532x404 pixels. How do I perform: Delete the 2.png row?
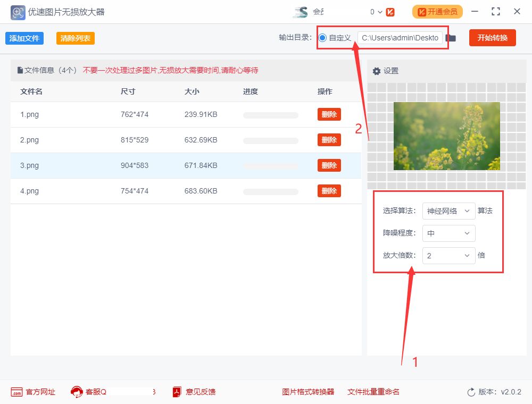coord(329,140)
